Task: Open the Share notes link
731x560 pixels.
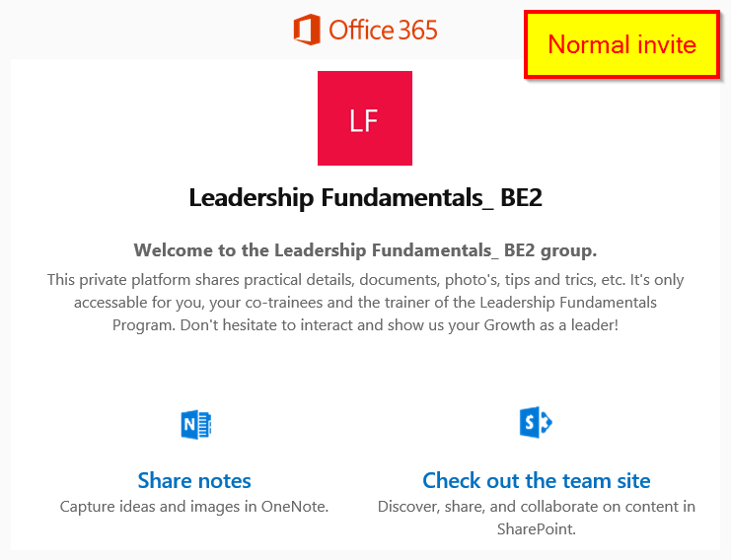Action: click(194, 481)
